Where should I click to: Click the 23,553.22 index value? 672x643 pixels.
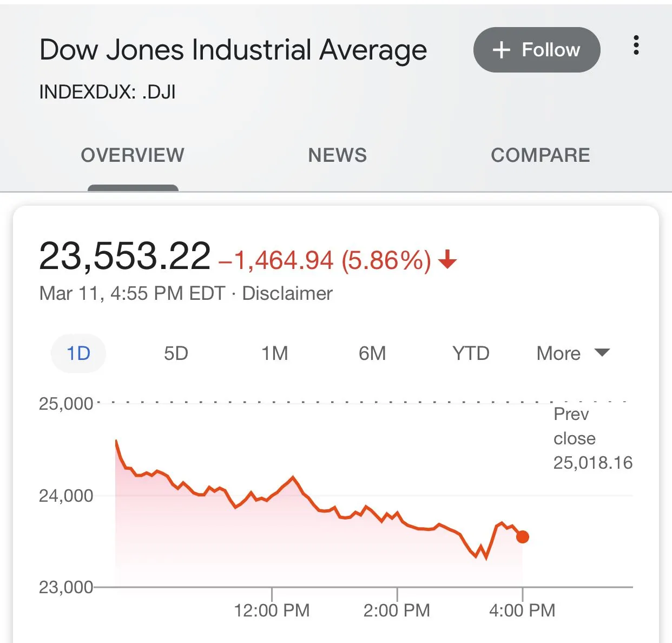coord(124,256)
